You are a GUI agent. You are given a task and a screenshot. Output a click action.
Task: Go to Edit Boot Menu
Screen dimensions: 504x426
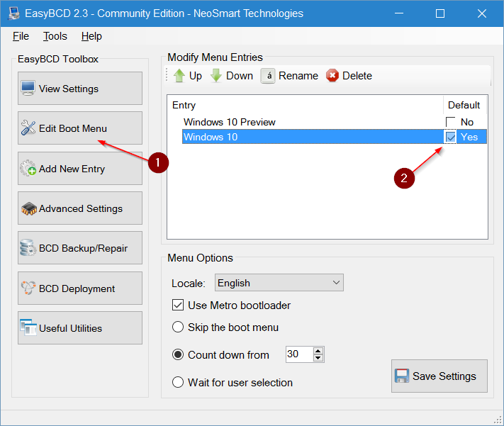[80, 128]
